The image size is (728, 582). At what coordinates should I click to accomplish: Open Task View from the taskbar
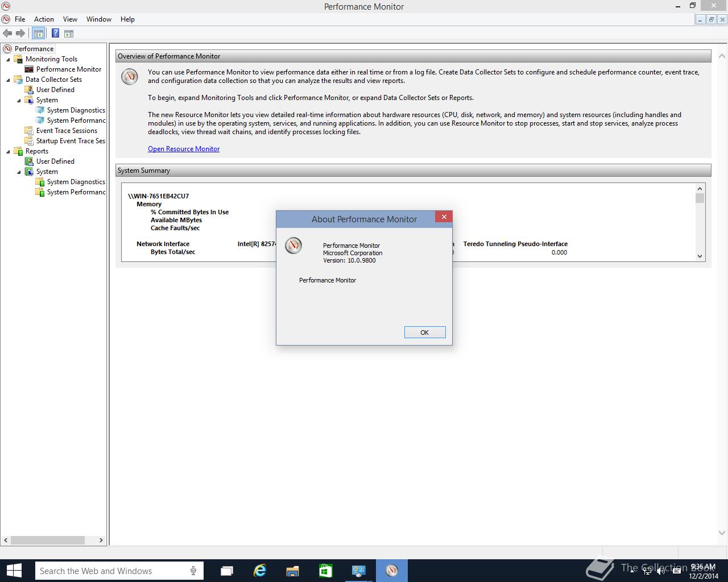coord(227,571)
